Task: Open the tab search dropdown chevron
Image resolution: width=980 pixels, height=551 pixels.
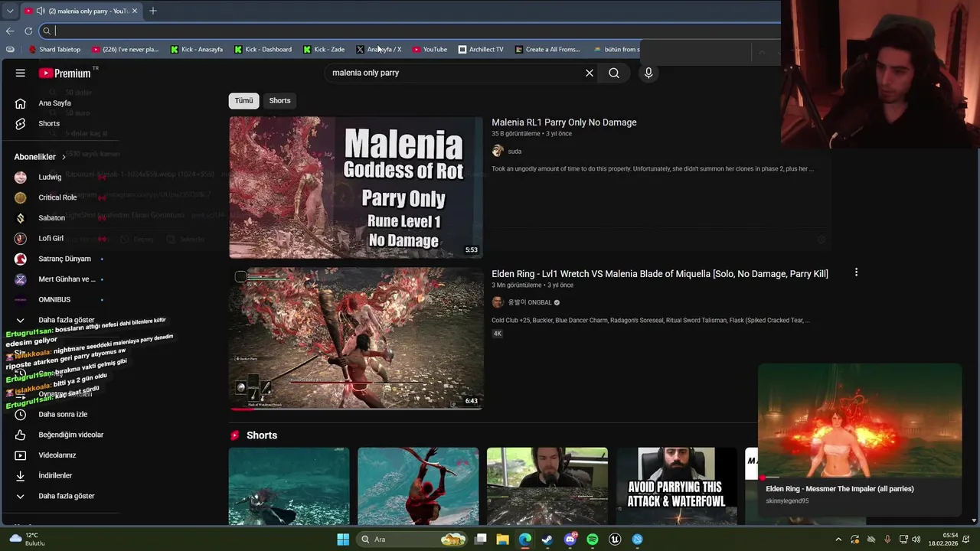Action: (x=9, y=11)
